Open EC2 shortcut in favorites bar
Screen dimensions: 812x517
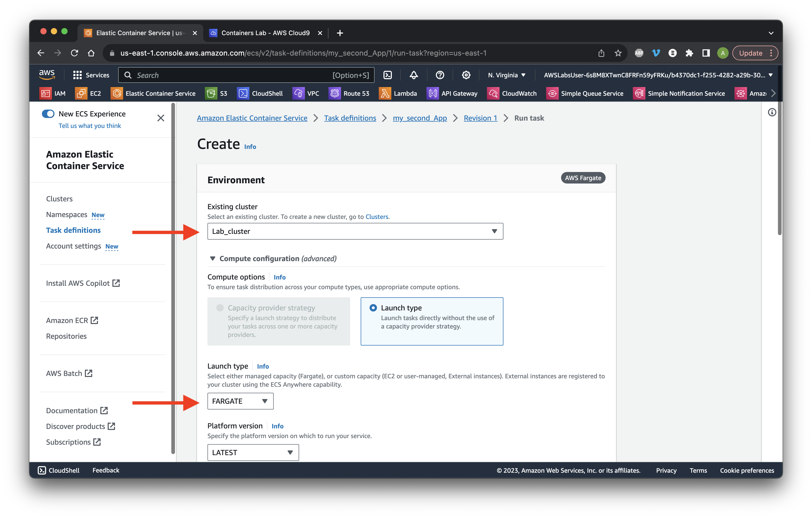point(88,94)
